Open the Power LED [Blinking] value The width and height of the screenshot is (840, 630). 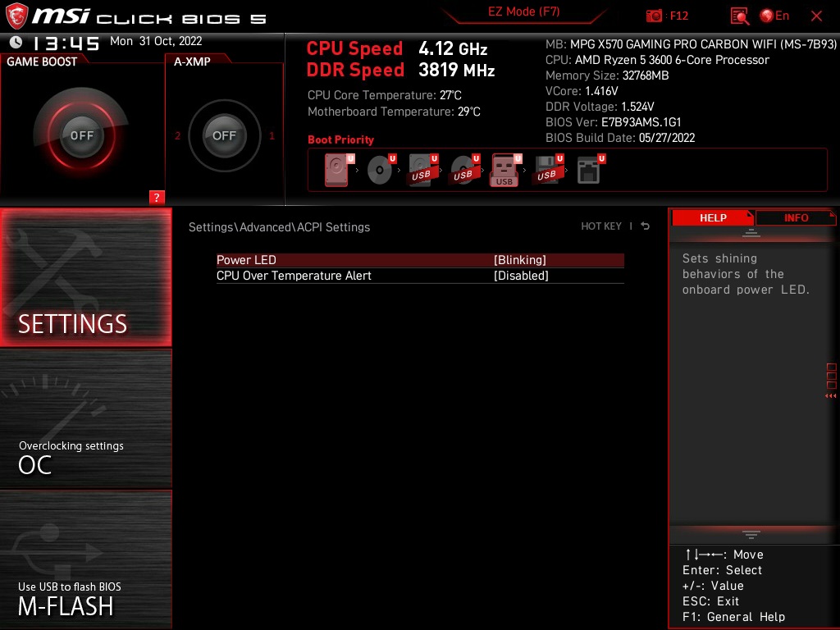point(519,260)
